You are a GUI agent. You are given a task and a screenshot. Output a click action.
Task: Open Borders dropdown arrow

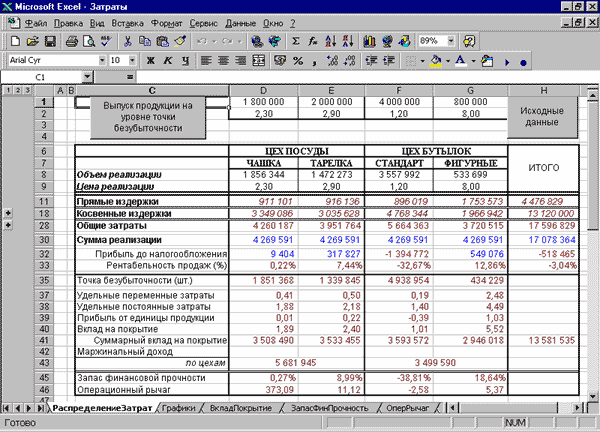(422, 61)
